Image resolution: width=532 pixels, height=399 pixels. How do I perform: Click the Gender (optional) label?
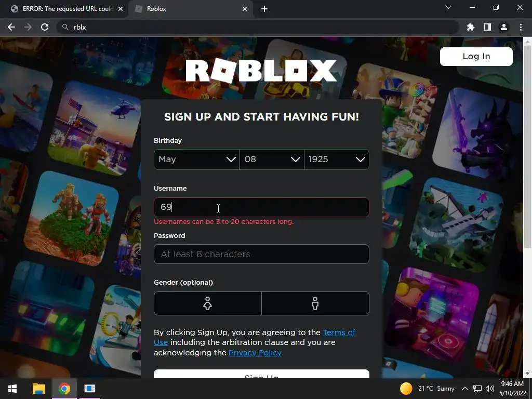click(183, 282)
